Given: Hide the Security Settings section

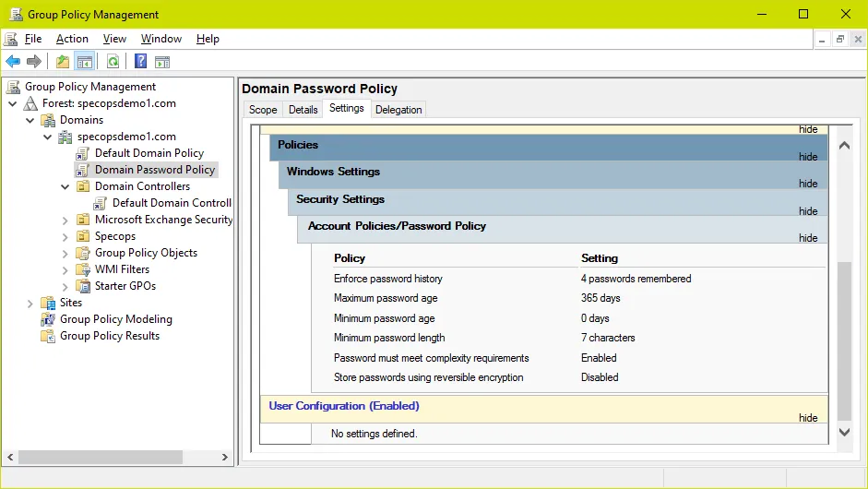Looking at the screenshot, I should tap(808, 211).
